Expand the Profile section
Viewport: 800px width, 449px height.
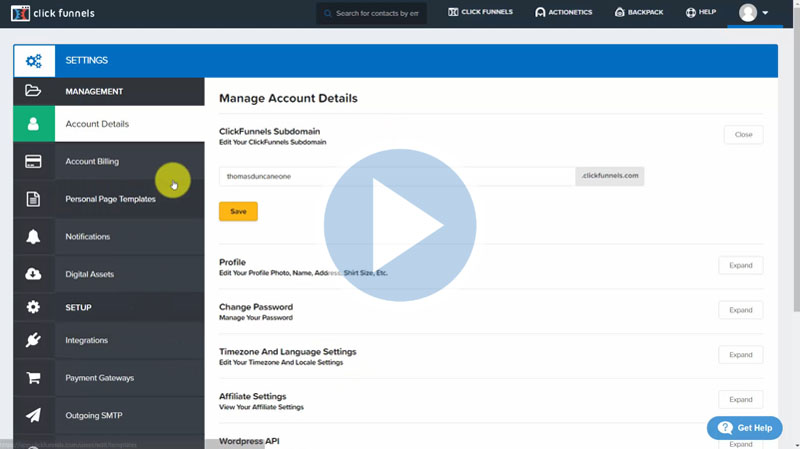coord(740,266)
